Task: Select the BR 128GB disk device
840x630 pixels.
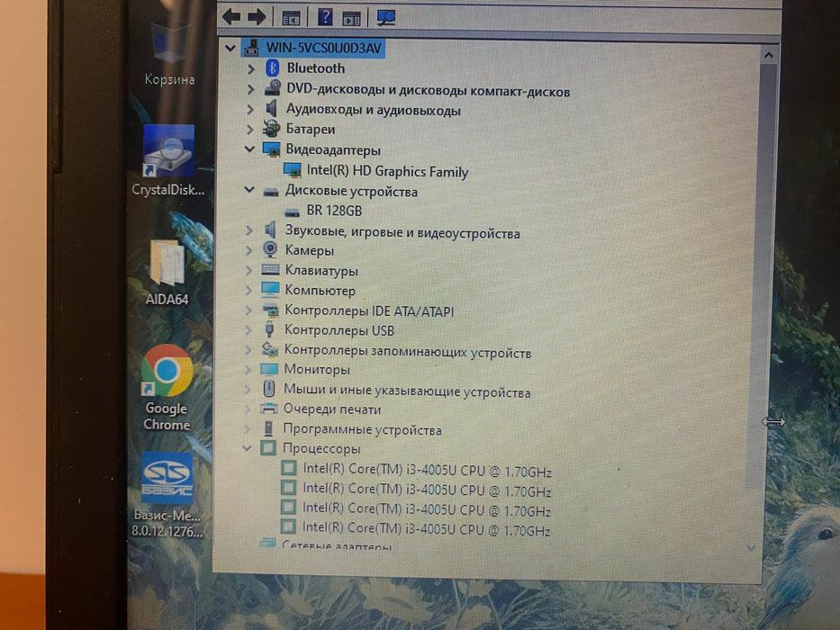Action: click(334, 211)
